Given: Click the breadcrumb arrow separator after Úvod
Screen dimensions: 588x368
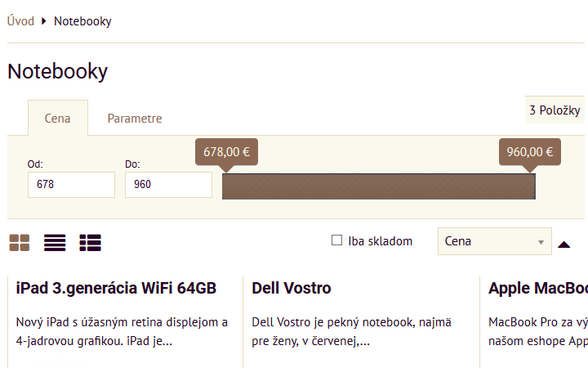Looking at the screenshot, I should tap(44, 21).
